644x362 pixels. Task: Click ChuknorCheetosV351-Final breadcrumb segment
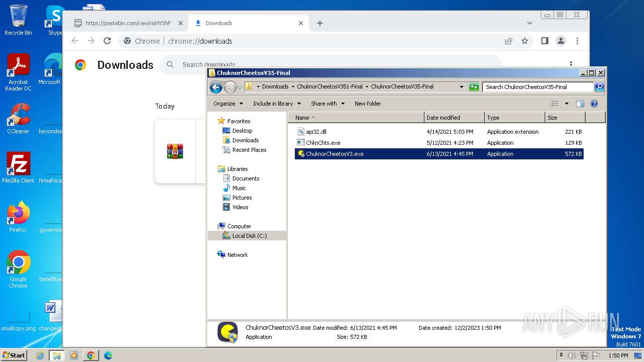tap(330, 86)
